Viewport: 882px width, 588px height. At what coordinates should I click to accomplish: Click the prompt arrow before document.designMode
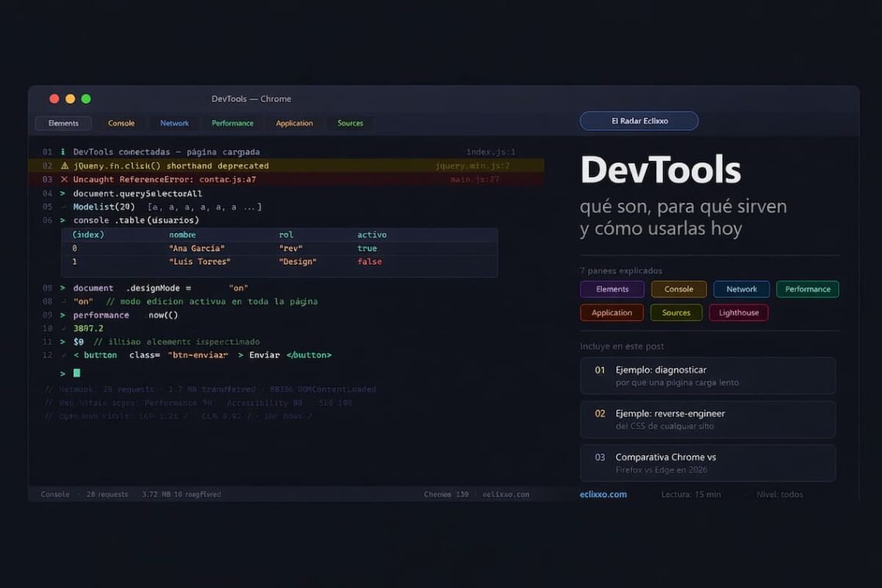(x=63, y=288)
